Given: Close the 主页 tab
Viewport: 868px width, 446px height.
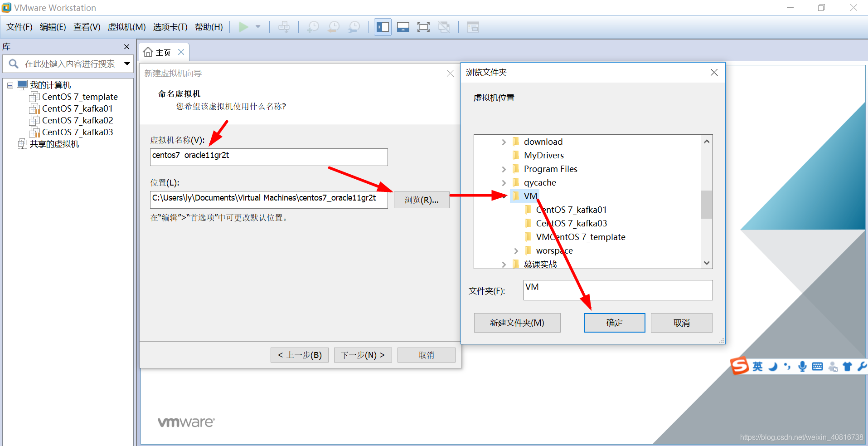Looking at the screenshot, I should pyautogui.click(x=181, y=52).
